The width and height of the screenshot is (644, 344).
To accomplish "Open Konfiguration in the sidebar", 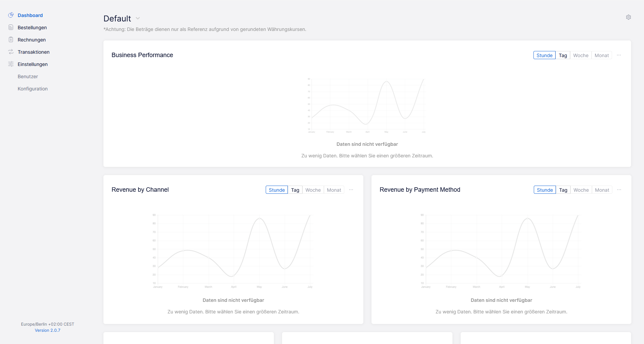I will pyautogui.click(x=33, y=89).
